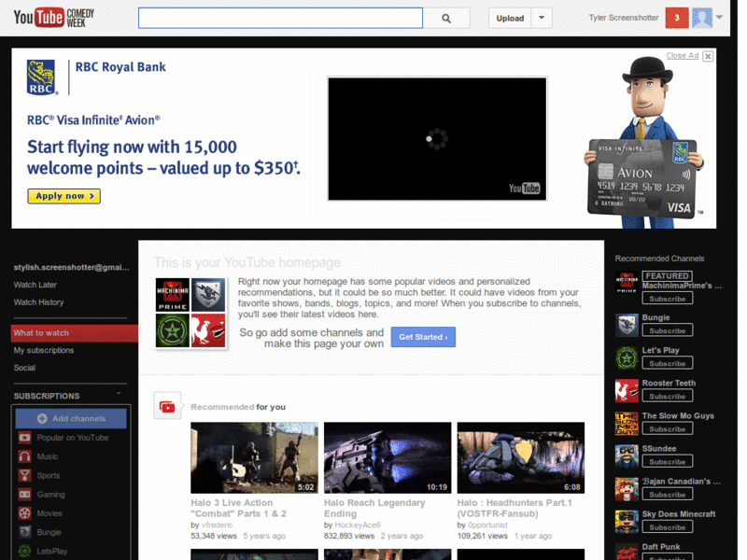The width and height of the screenshot is (747, 560).
Task: Click the Rooster Teeth tile in homepage promo
Action: click(x=208, y=330)
